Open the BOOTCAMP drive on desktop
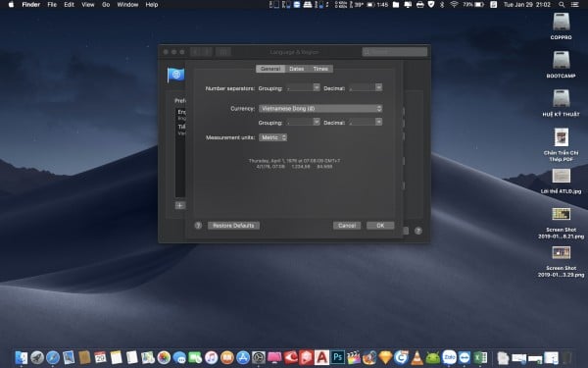Viewport: 588px width, 368px height. 561,64
